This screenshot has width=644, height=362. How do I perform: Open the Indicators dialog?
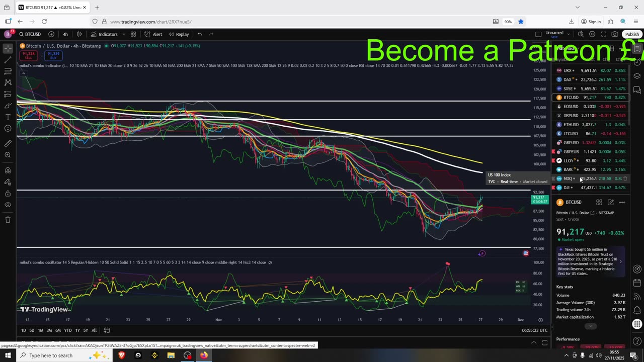(104, 34)
